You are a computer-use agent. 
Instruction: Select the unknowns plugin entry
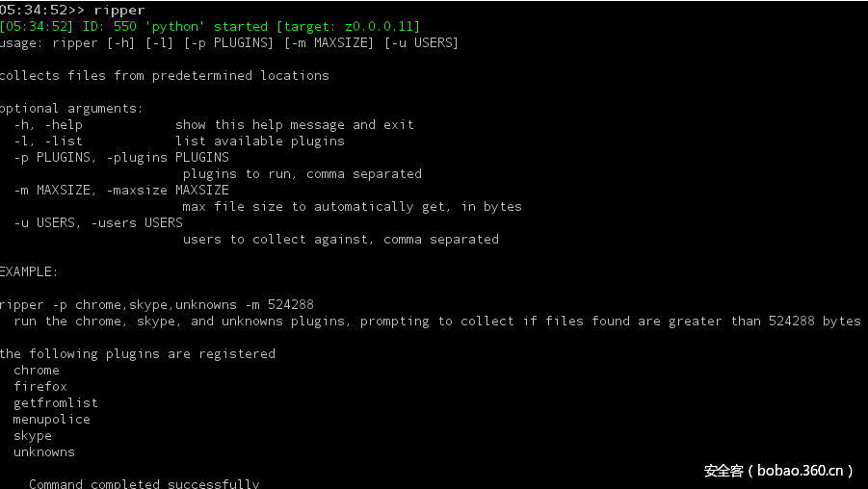(44, 451)
